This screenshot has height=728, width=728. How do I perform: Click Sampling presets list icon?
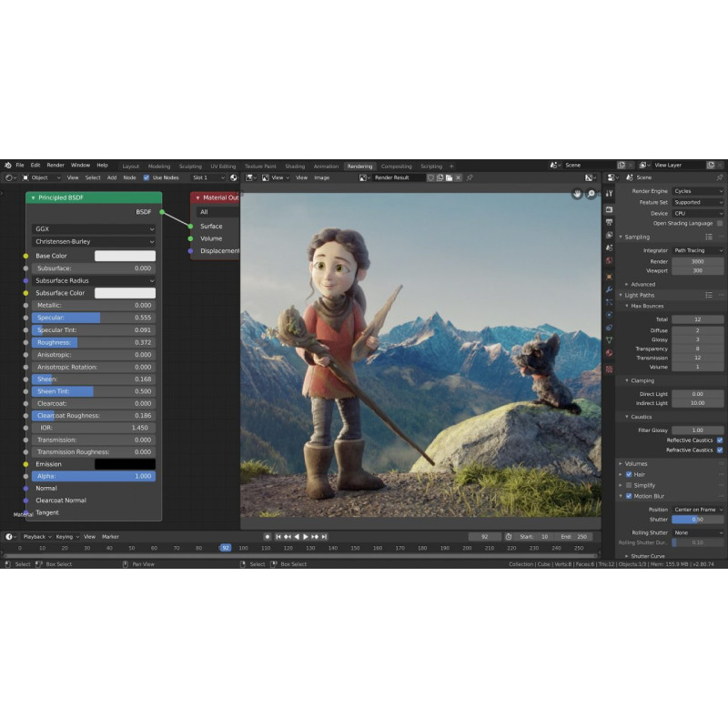708,237
